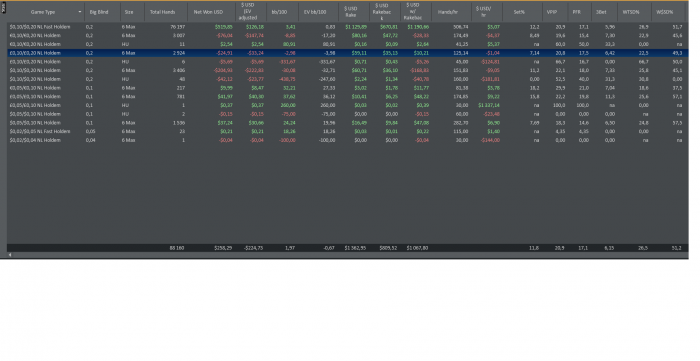The image size is (700, 361).
Task: Click the $47,72 rakeback cell
Action: 391,35
